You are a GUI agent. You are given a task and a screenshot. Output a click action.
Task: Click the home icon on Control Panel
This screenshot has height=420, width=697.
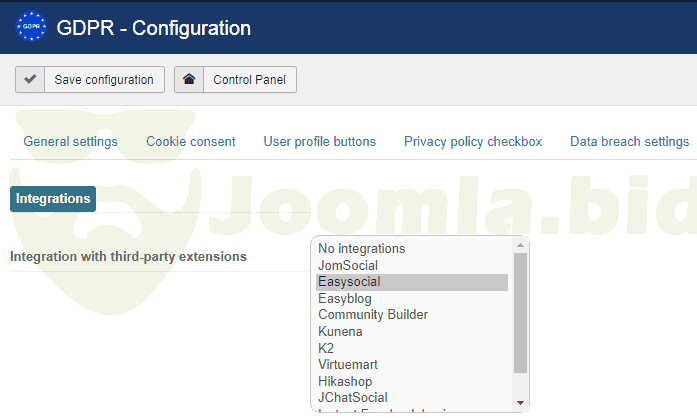point(189,80)
